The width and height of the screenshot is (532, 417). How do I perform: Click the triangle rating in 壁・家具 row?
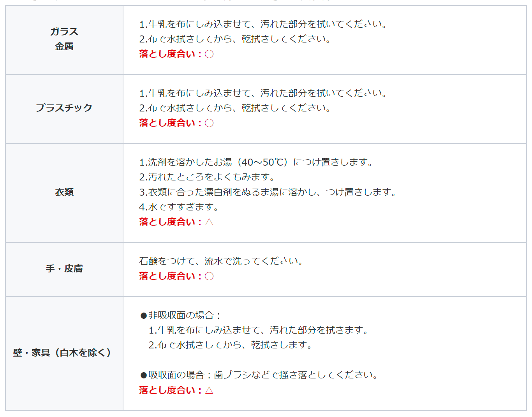(x=209, y=390)
